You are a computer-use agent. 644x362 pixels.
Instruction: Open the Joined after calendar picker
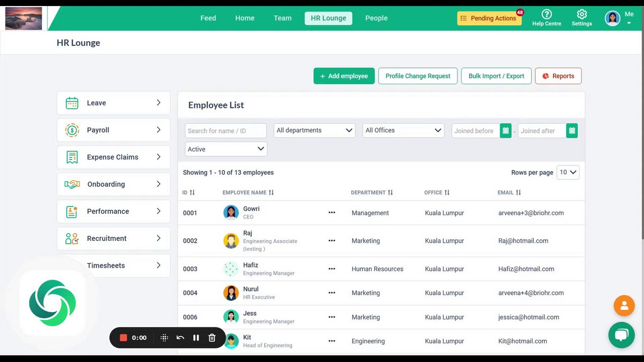pyautogui.click(x=572, y=131)
